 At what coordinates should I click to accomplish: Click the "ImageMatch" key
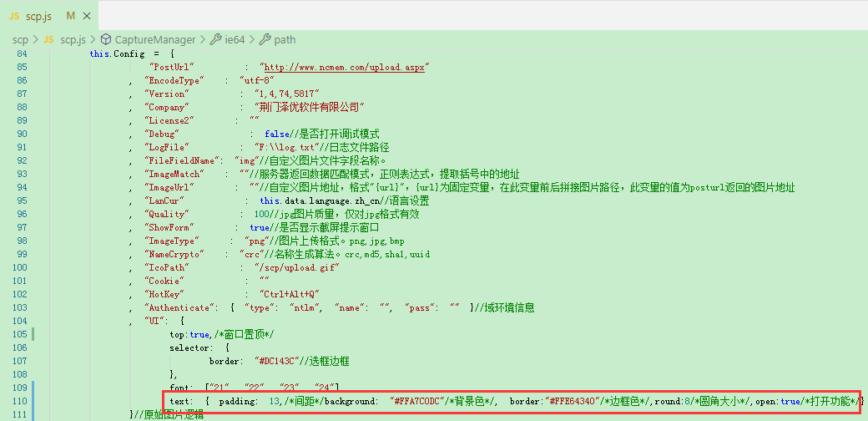pos(174,174)
